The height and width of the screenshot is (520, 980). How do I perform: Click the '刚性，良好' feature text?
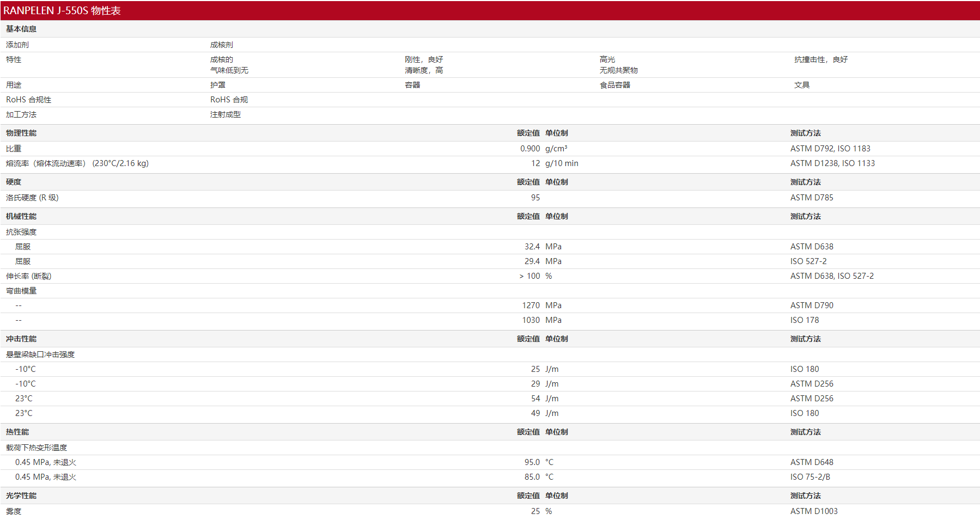tap(424, 59)
